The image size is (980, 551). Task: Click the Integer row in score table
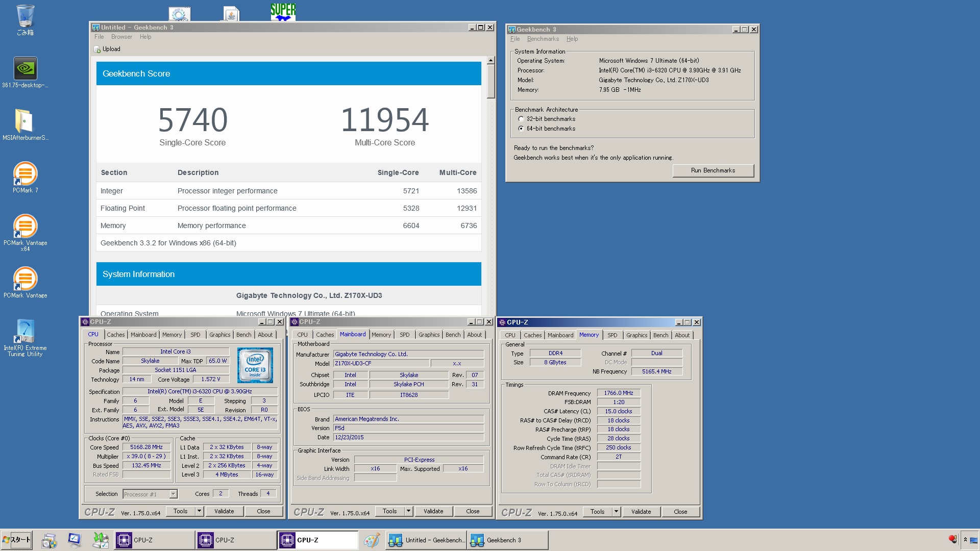(x=289, y=191)
